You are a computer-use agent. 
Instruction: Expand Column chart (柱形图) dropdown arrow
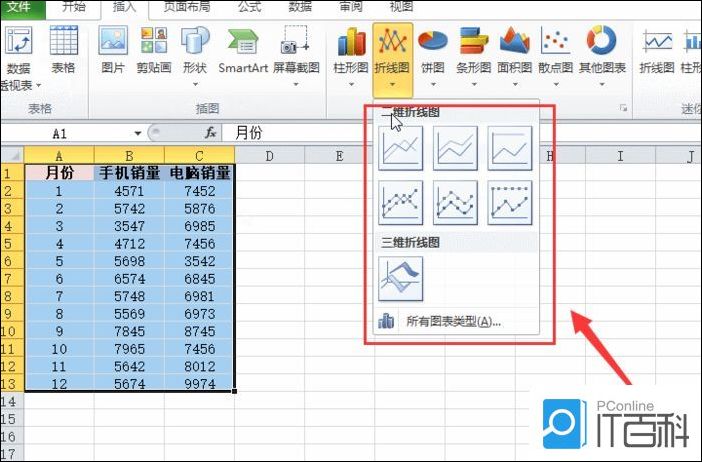click(x=351, y=84)
